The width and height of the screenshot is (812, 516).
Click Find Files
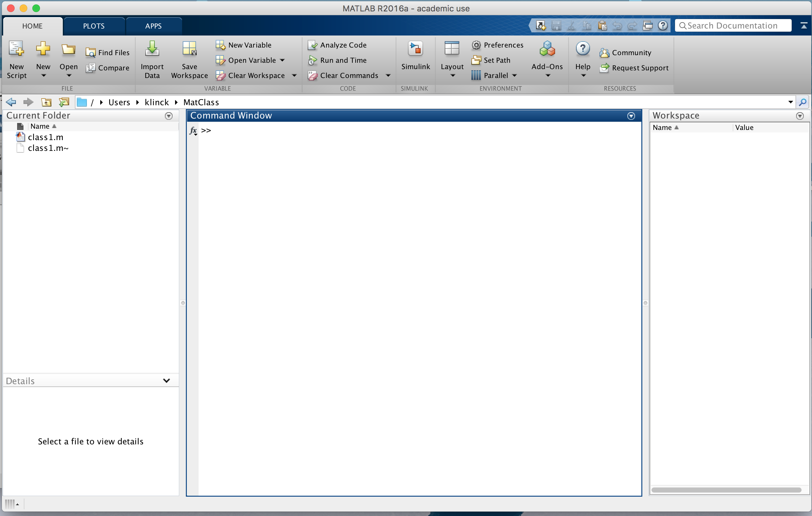point(108,53)
